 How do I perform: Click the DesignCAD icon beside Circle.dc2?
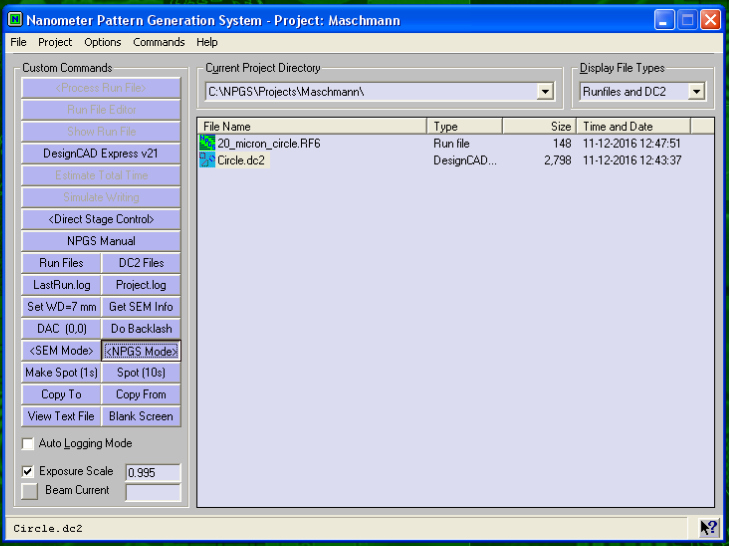(x=208, y=160)
